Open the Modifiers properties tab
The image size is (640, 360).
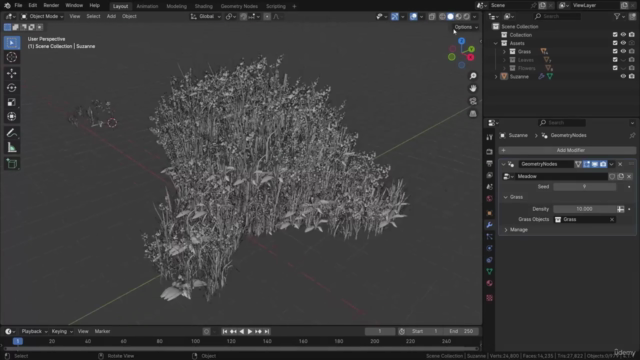tap(489, 225)
